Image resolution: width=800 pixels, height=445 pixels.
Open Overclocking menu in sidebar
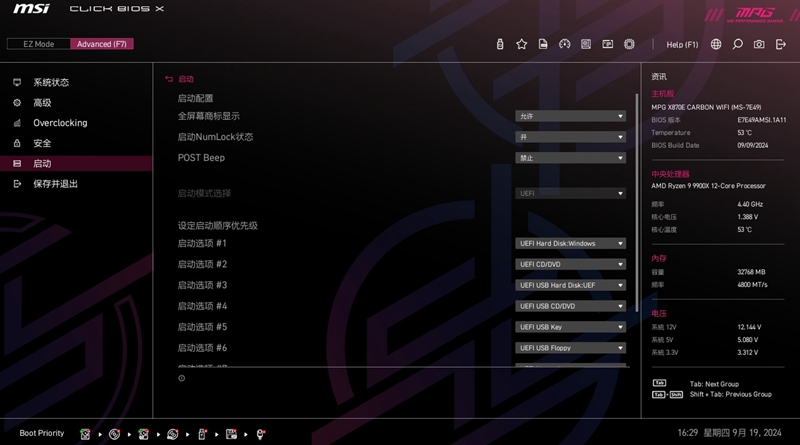60,123
